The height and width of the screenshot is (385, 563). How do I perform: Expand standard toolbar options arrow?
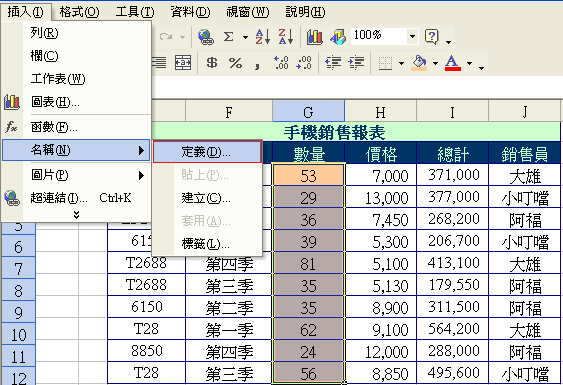pos(448,42)
